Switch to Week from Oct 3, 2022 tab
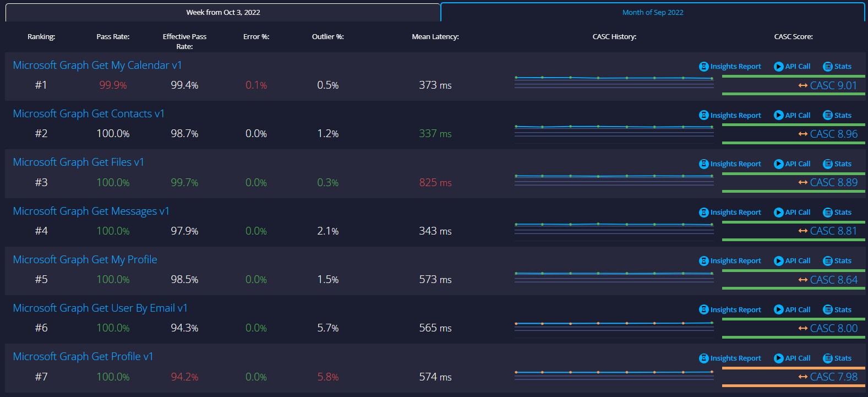The width and height of the screenshot is (868, 397). 223,12
